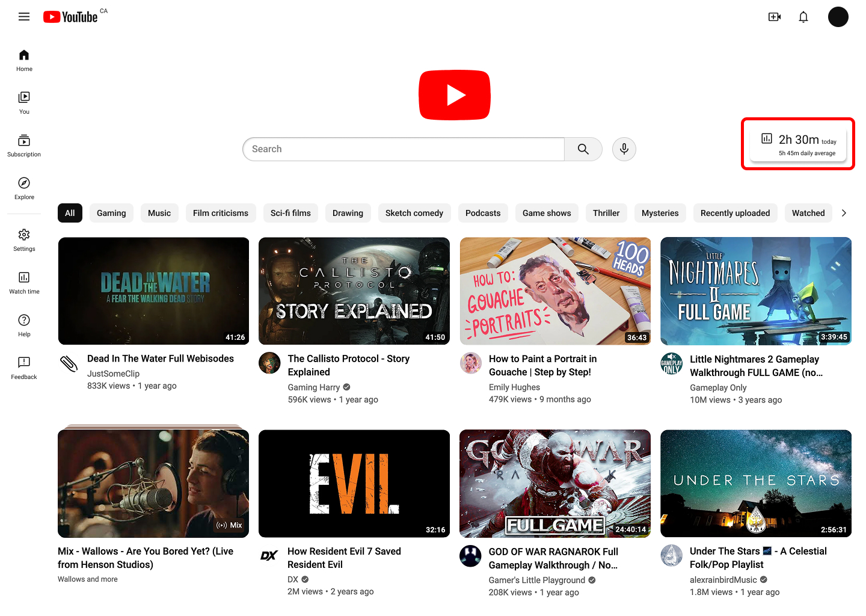This screenshot has height=616, width=866.
Task: Play the Under The Stars thumbnail
Action: 756,484
